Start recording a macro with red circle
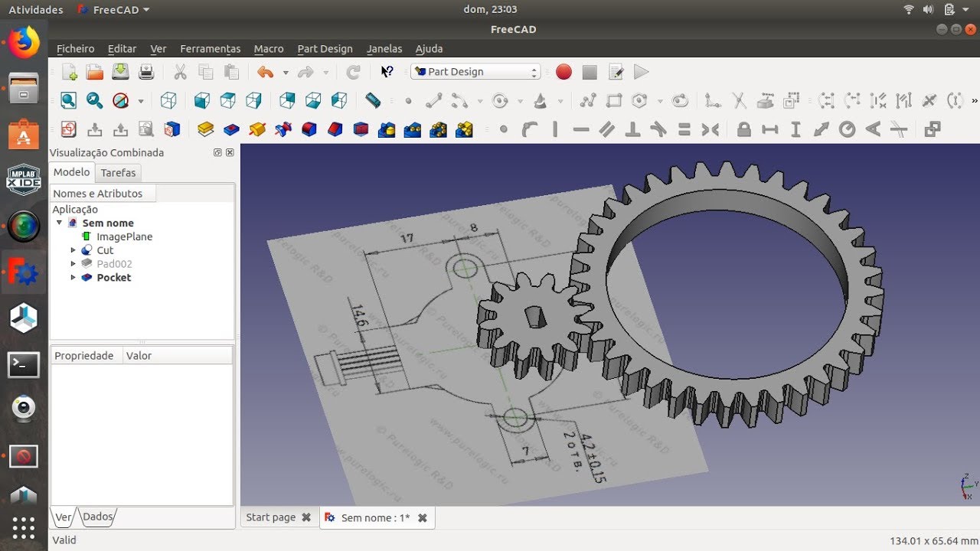Image resolution: width=980 pixels, height=551 pixels. point(563,72)
